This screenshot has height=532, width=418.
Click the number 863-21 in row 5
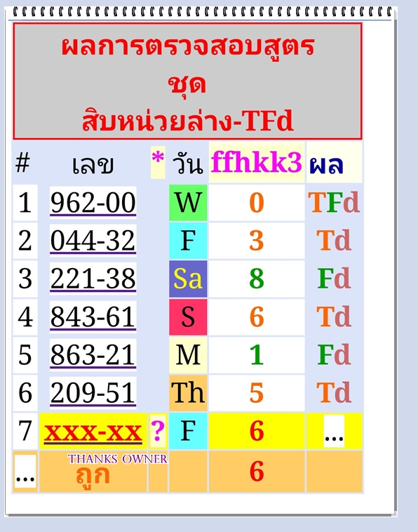(x=93, y=354)
